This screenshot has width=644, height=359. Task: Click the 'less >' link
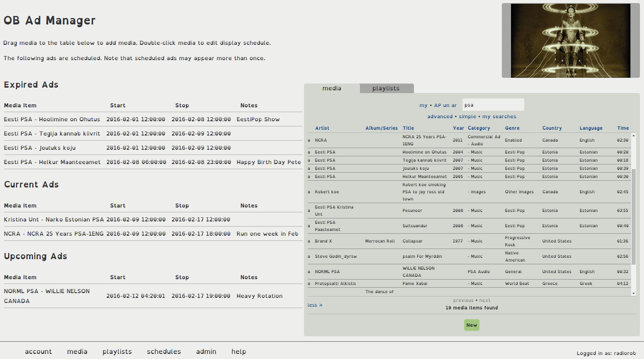(315, 305)
